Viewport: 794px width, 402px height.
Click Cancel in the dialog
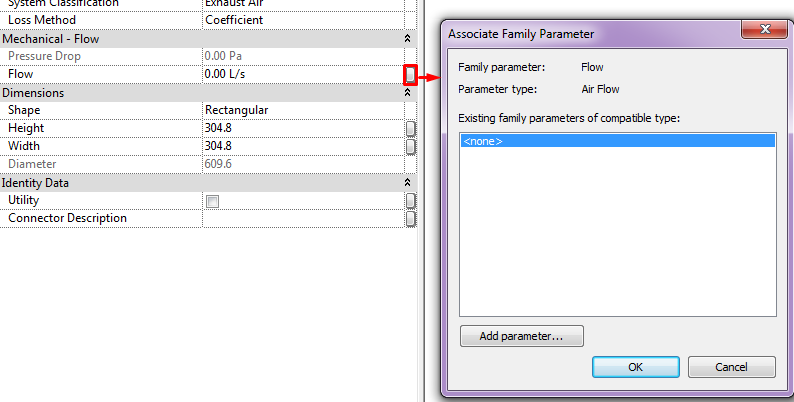pyautogui.click(x=731, y=367)
